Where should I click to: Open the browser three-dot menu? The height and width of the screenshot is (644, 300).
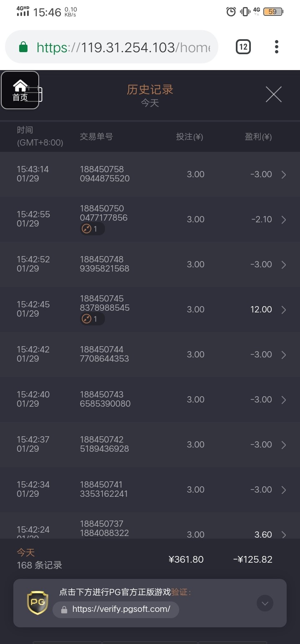tap(277, 47)
